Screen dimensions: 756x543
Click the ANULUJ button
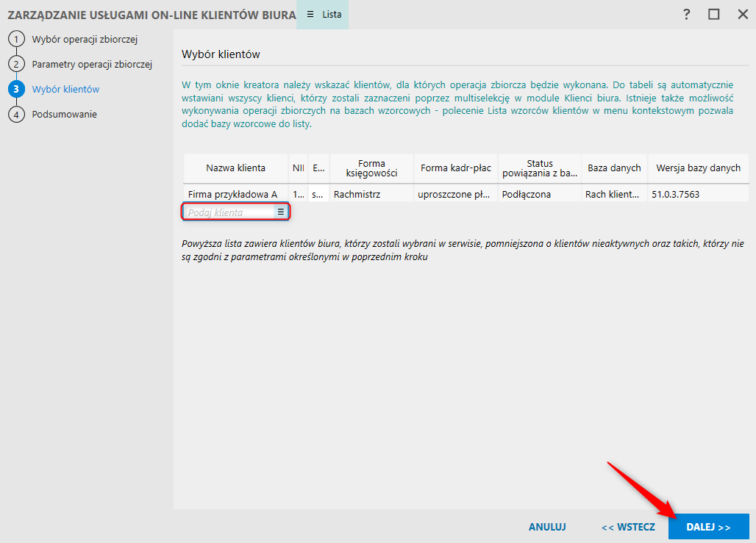coord(547,527)
